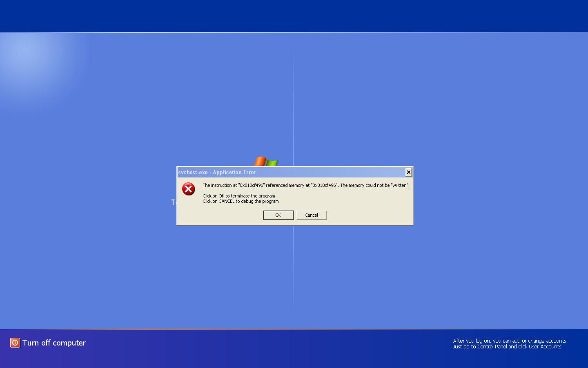This screenshot has width=588, height=368.
Task: Click the line reading Click on CANCEL to debug
Action: (x=241, y=201)
